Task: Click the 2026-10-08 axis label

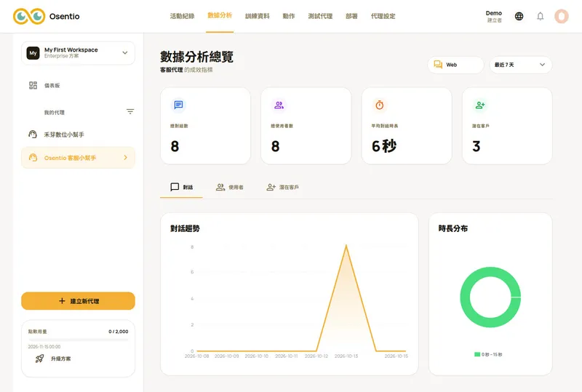Action: 196,356
